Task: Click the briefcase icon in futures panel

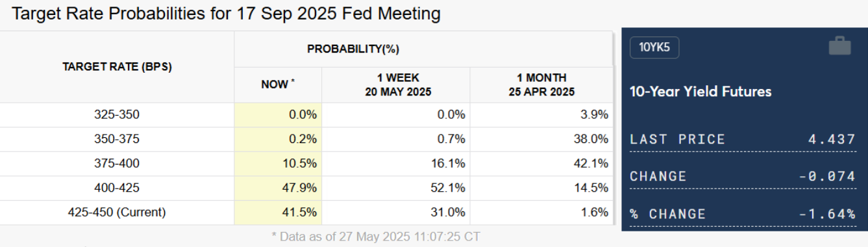Action: click(x=839, y=46)
